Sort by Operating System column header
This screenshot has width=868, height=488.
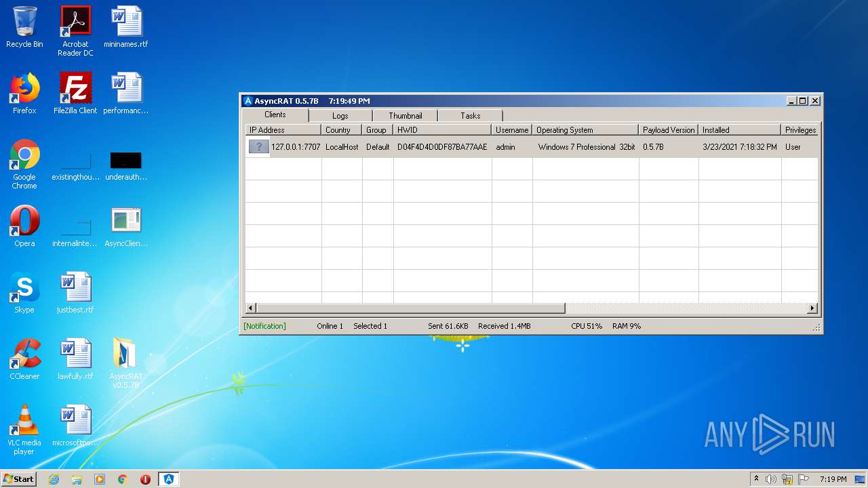click(x=586, y=129)
